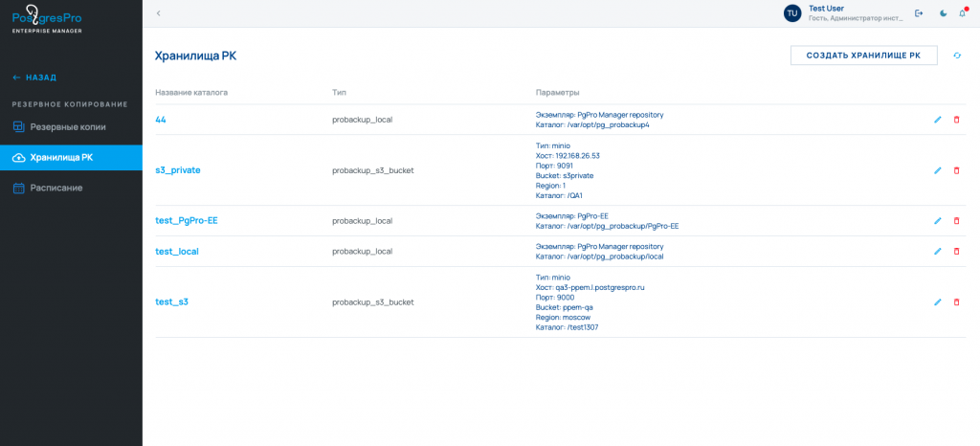Open the Резервные копии section

67,126
